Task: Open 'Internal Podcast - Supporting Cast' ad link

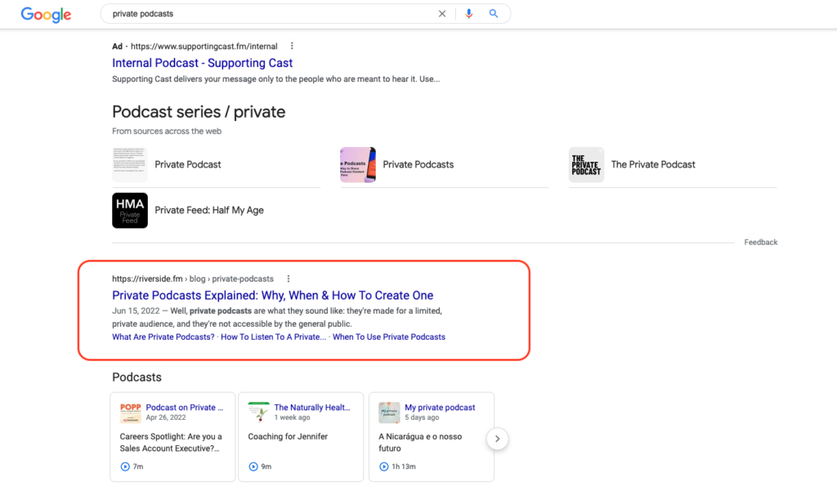Action: click(x=203, y=63)
